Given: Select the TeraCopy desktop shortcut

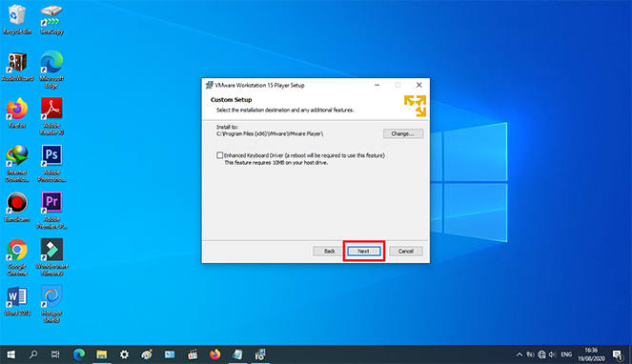Looking at the screenshot, I should (51, 19).
